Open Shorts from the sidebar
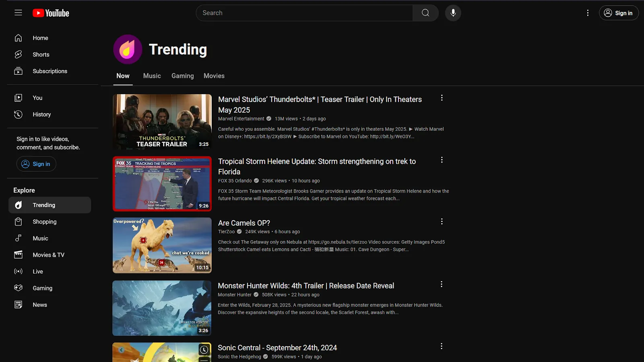 click(x=41, y=55)
